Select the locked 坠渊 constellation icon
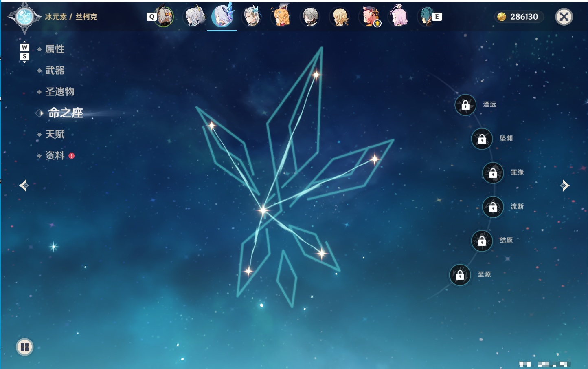The height and width of the screenshot is (369, 588). coord(482,139)
